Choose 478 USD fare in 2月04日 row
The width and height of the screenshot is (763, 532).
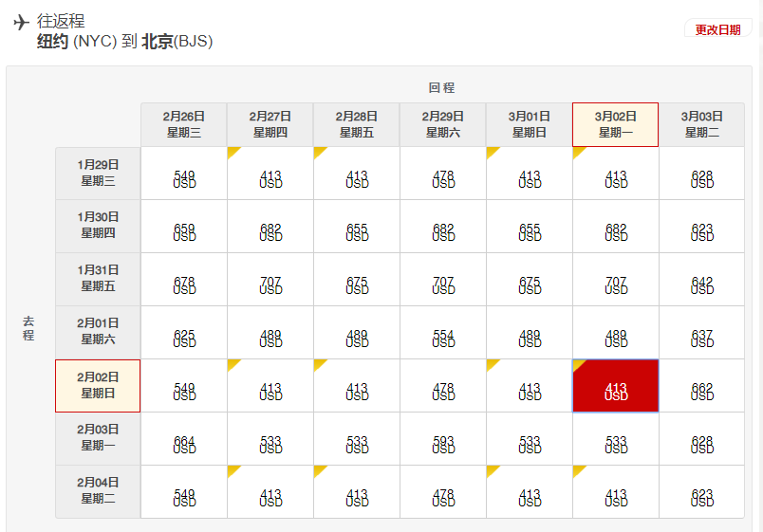pos(443,491)
